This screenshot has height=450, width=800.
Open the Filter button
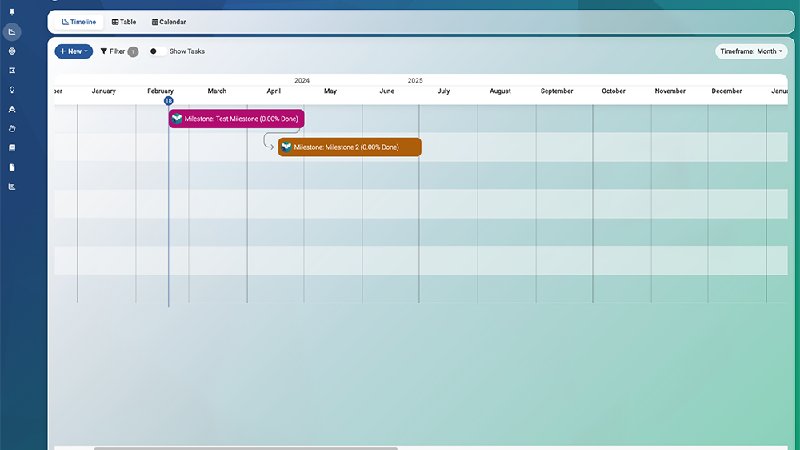pyautogui.click(x=119, y=52)
